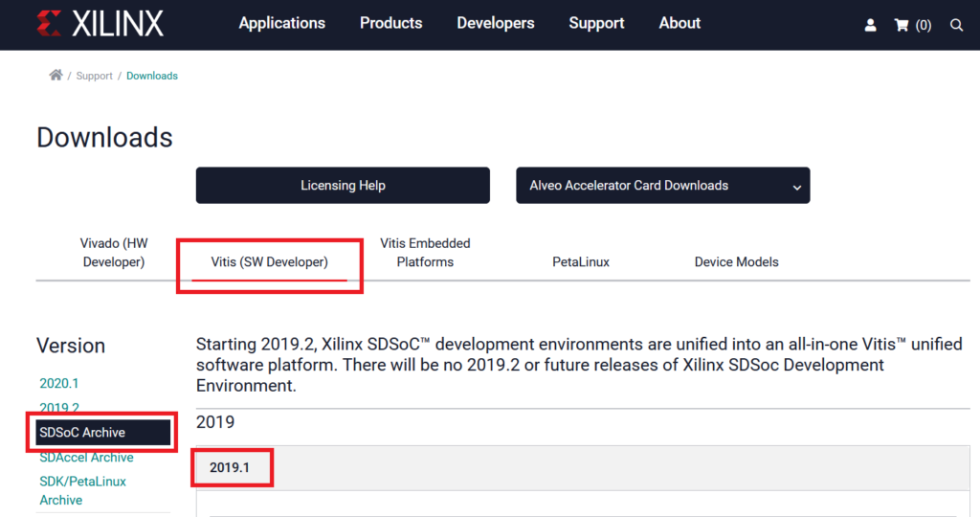This screenshot has height=517, width=980.
Task: Click the Xilinx logo
Action: [x=100, y=24]
